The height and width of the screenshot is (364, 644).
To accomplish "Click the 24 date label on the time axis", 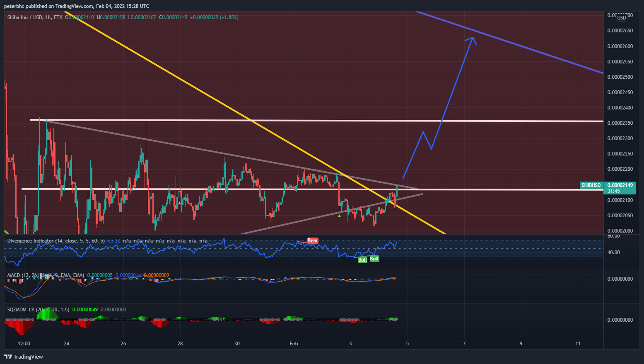I will (67, 344).
